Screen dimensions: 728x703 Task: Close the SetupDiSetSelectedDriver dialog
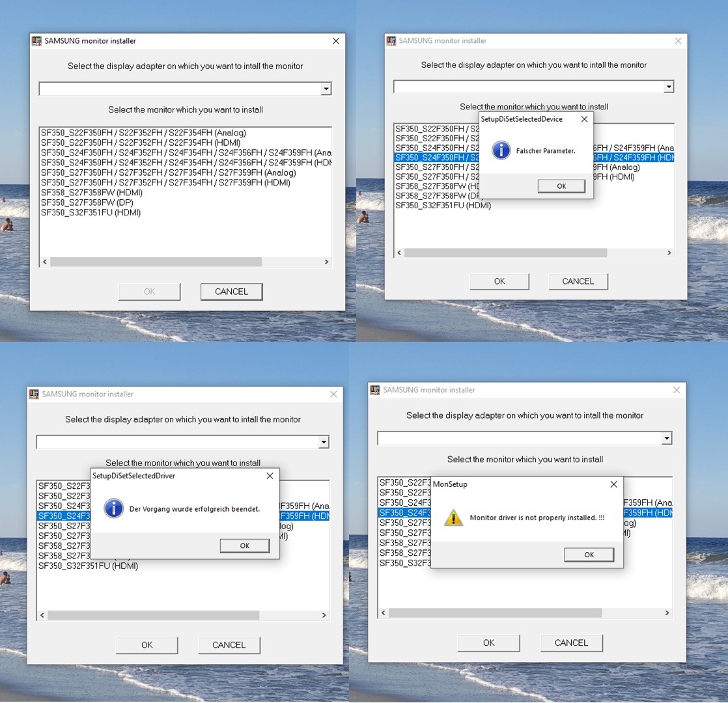[270, 476]
